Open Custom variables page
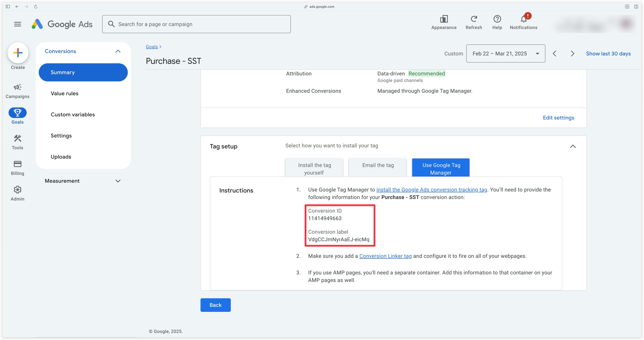The image size is (644, 340). (x=73, y=114)
